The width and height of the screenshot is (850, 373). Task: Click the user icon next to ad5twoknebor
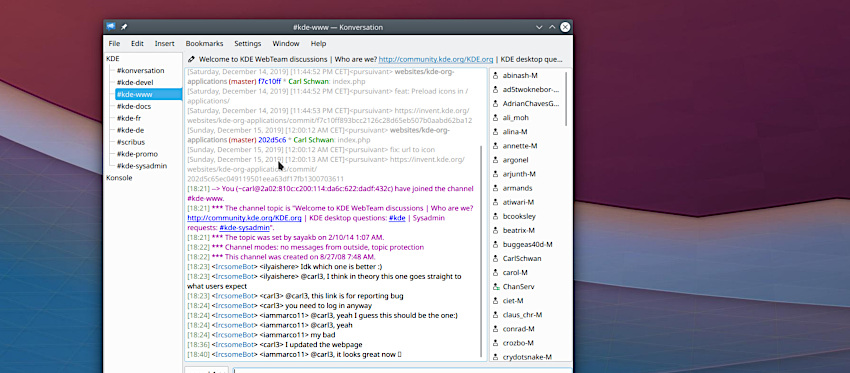coord(495,89)
